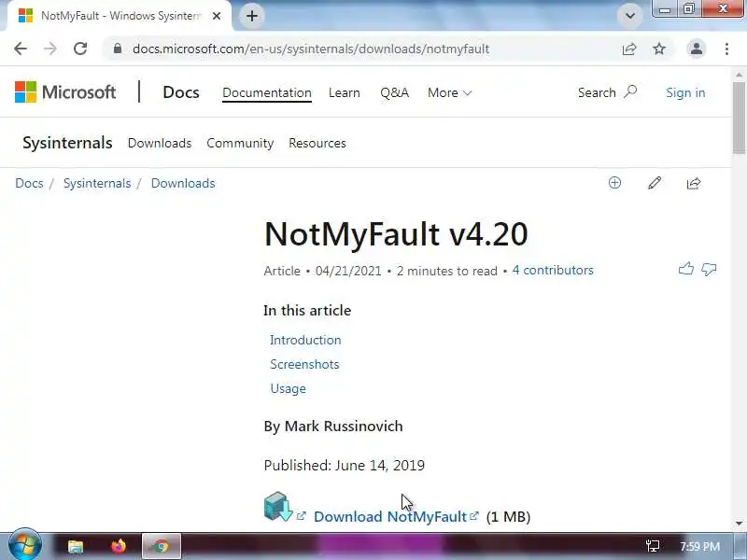Click the thumbs up feedback icon

click(686, 269)
